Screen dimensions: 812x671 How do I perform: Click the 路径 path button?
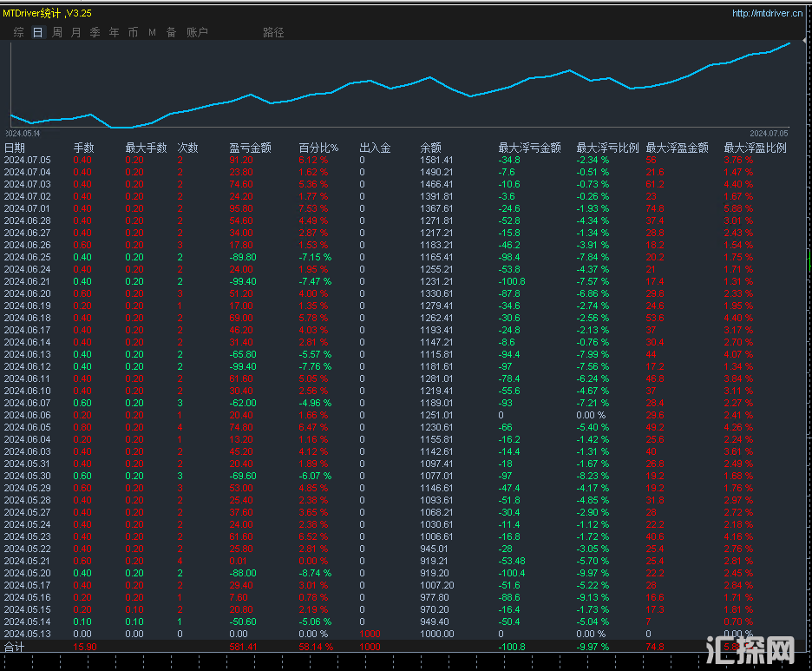click(273, 32)
